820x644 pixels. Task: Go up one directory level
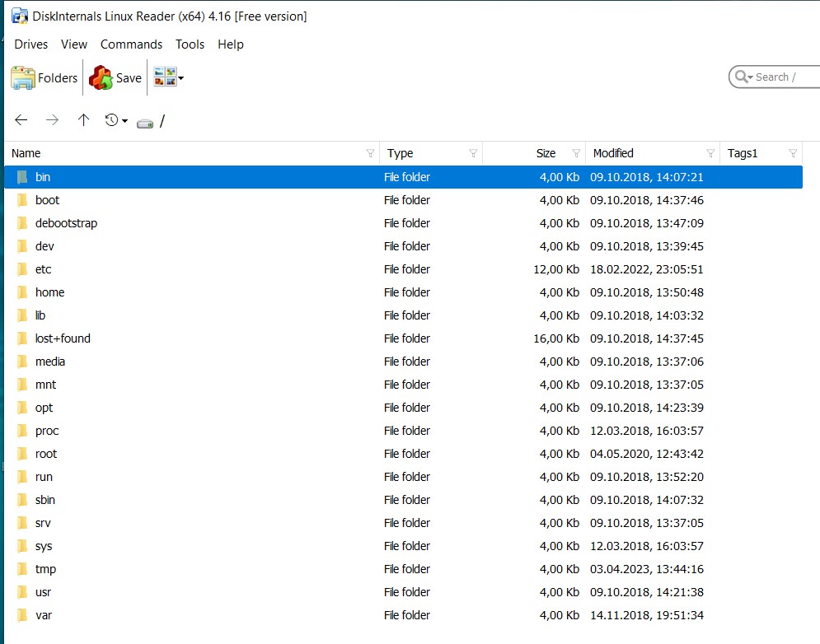point(83,120)
